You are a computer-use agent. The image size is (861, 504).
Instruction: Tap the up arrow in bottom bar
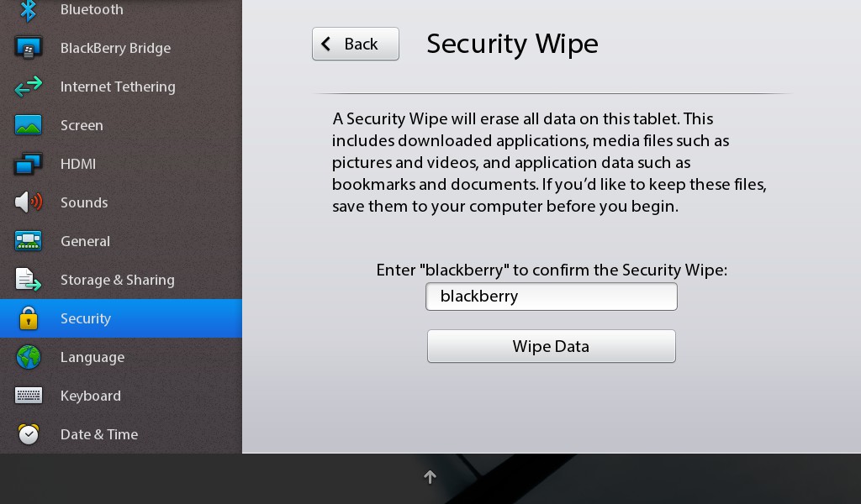coord(430,477)
